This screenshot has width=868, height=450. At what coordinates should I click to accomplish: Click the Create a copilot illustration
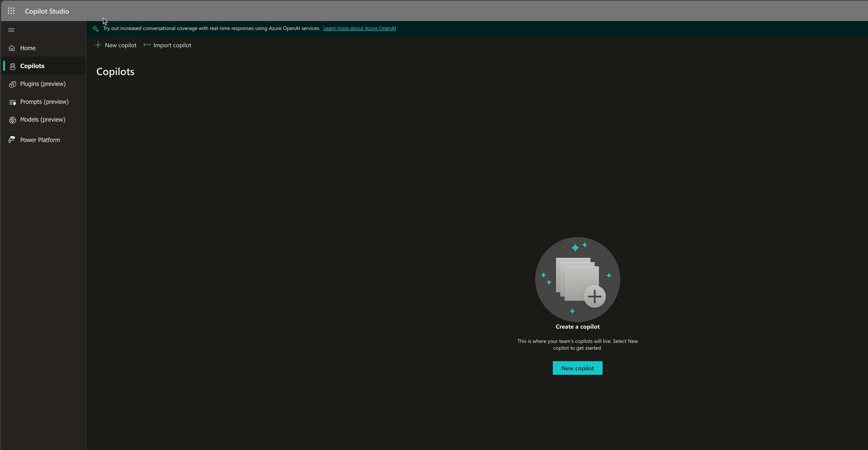pos(577,279)
